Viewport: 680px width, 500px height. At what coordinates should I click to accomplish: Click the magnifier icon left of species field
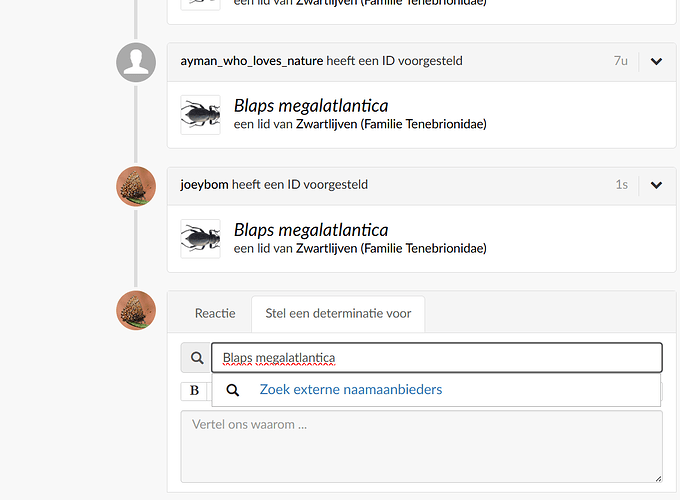click(194, 358)
